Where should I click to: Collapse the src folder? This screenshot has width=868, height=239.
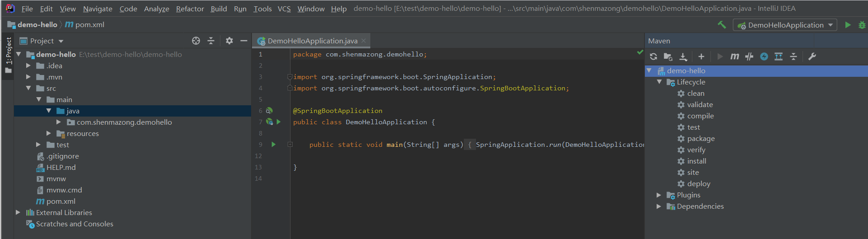[28, 88]
